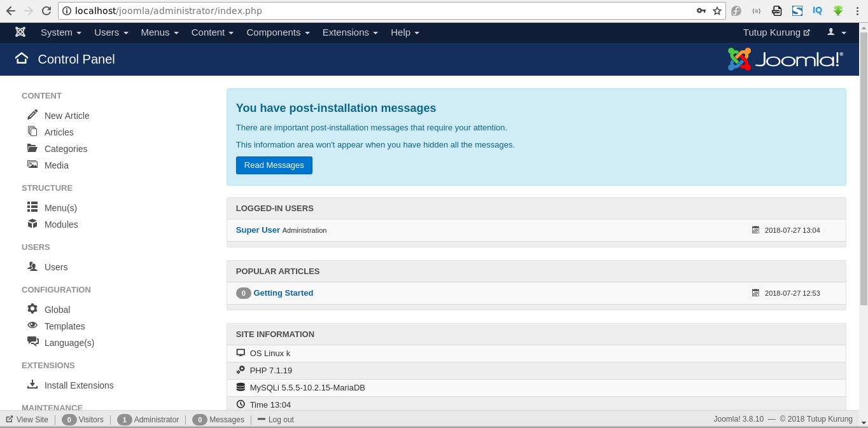868x428 pixels.
Task: Select the Users icon under USERS section
Action: [32, 266]
